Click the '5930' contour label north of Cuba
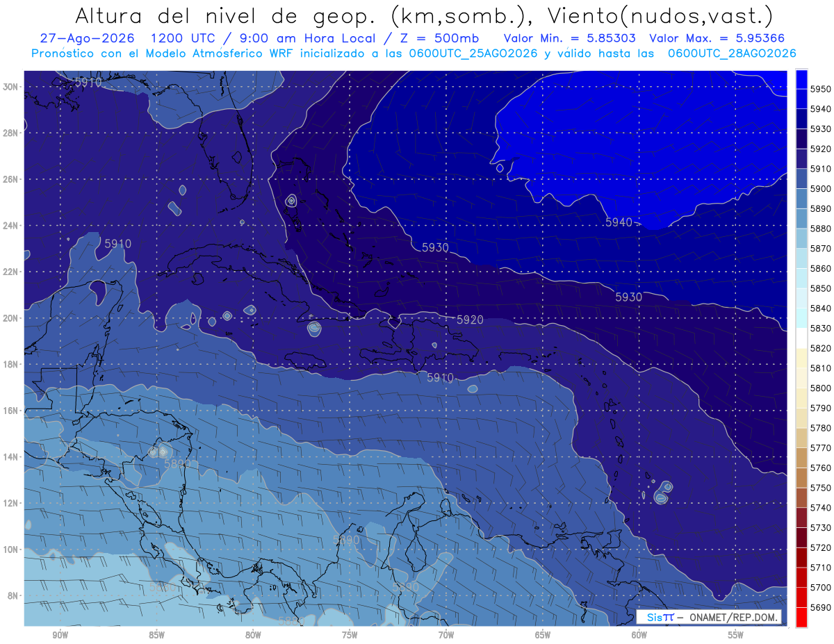The image size is (834, 644). 435,247
